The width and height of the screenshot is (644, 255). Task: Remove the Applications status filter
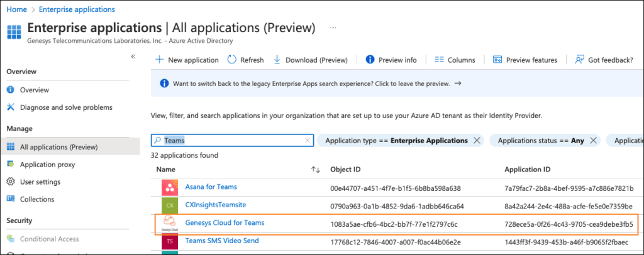coord(593,141)
